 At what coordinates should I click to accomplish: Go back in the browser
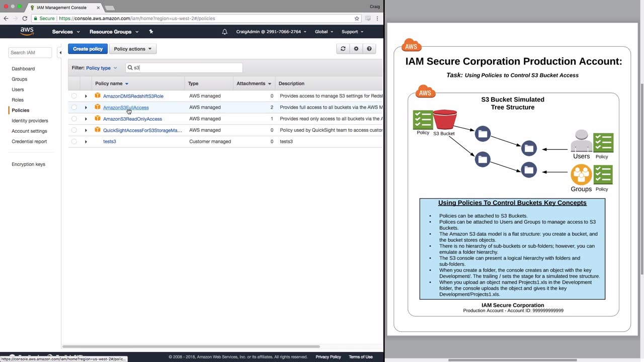[x=6, y=18]
